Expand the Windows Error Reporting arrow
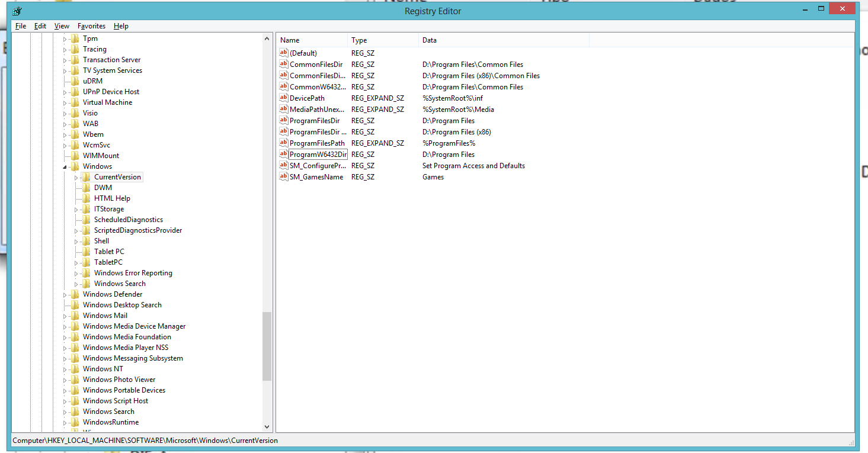This screenshot has width=868, height=453. pyautogui.click(x=76, y=273)
